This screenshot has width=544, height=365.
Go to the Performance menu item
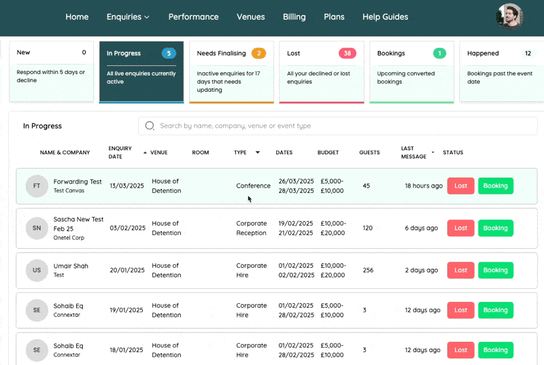pyautogui.click(x=193, y=17)
